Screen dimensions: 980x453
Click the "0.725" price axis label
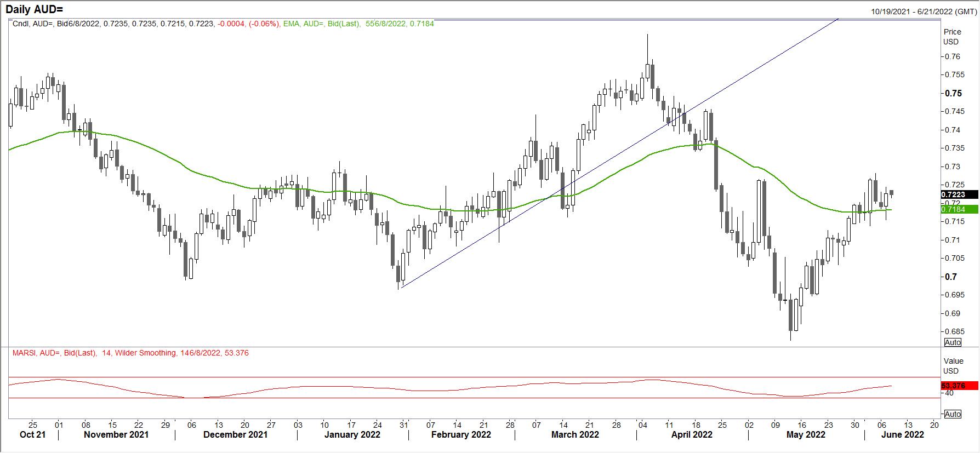[955, 185]
